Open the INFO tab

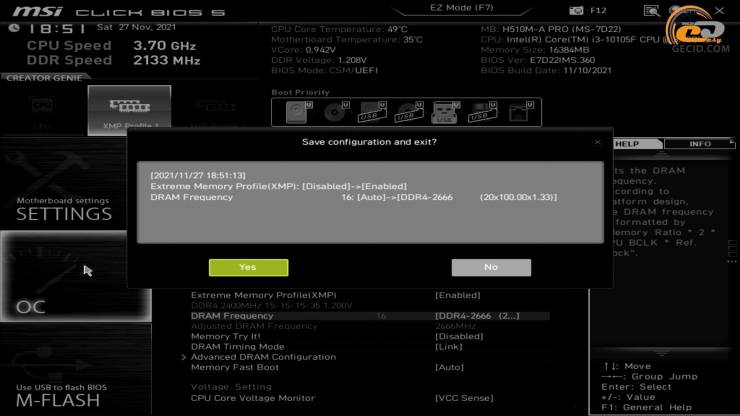[x=700, y=144]
